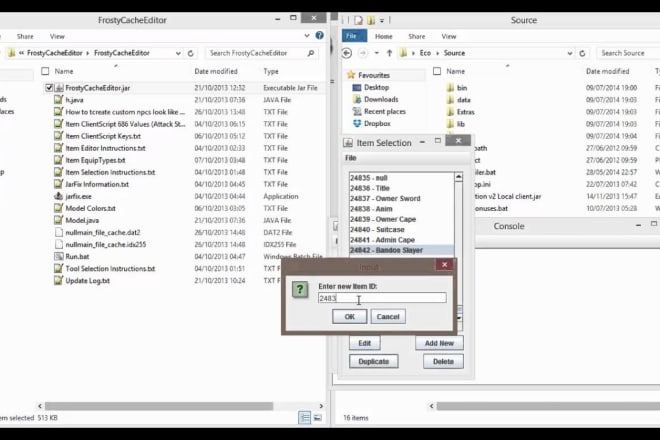
Task: Toggle the select-all checkbox in Source list
Action: pyautogui.click(x=437, y=71)
